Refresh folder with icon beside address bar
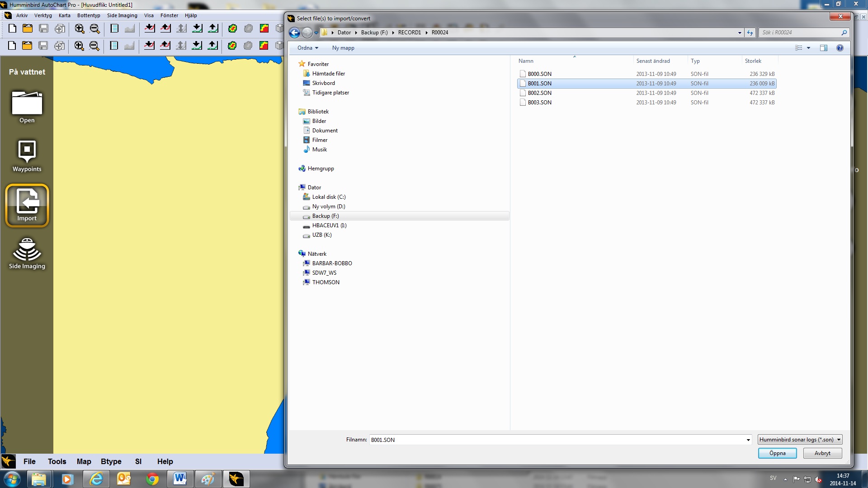 tap(750, 33)
